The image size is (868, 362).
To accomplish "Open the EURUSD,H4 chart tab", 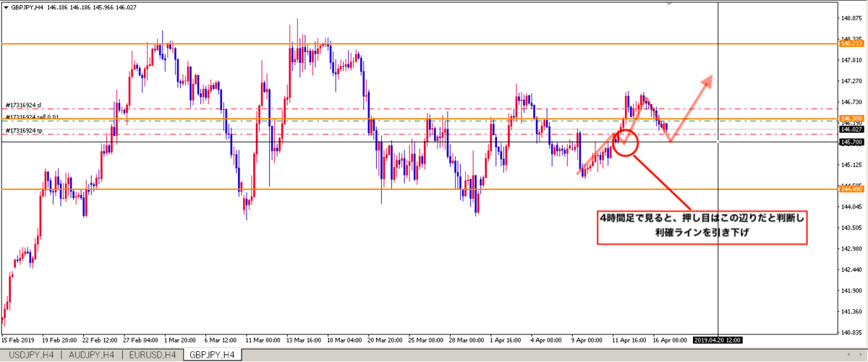I will pos(151,355).
